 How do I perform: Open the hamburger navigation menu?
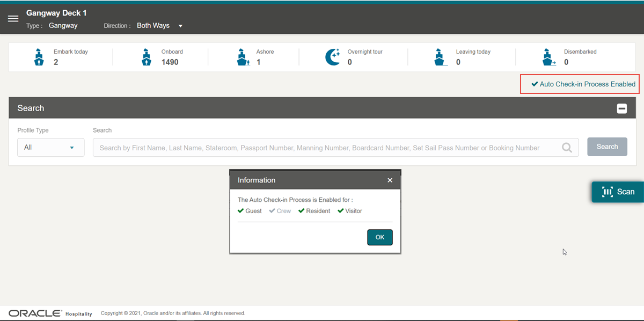pos(13,19)
